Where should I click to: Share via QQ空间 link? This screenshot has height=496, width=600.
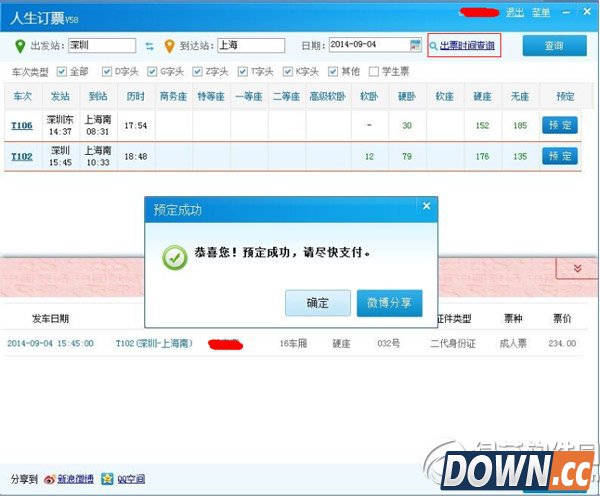pyautogui.click(x=131, y=479)
